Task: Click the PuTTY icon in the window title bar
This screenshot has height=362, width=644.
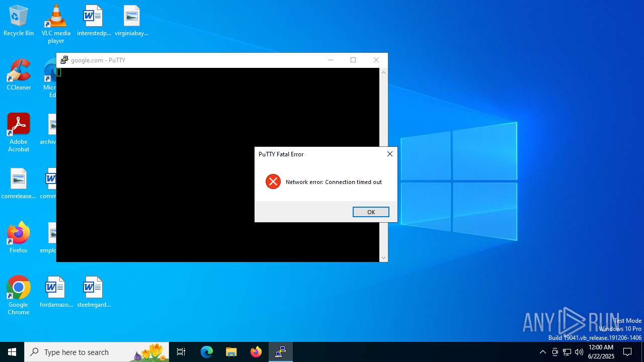Action: click(64, 60)
